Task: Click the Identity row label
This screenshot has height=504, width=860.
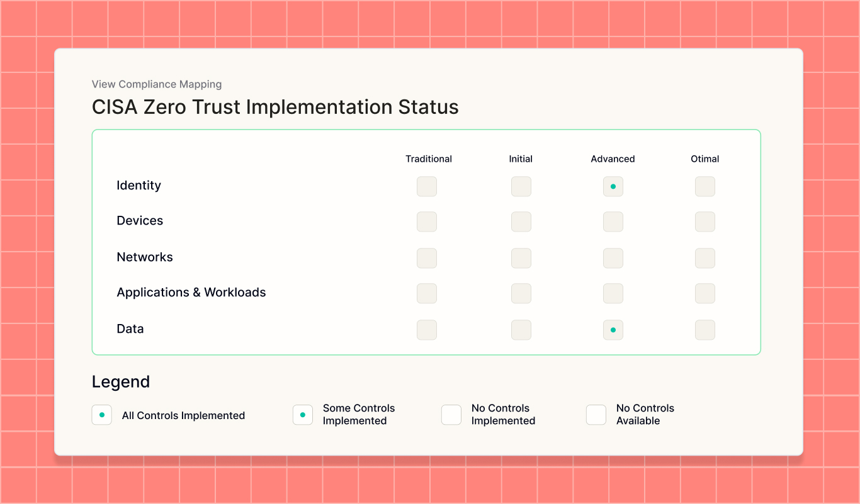Action: point(139,186)
